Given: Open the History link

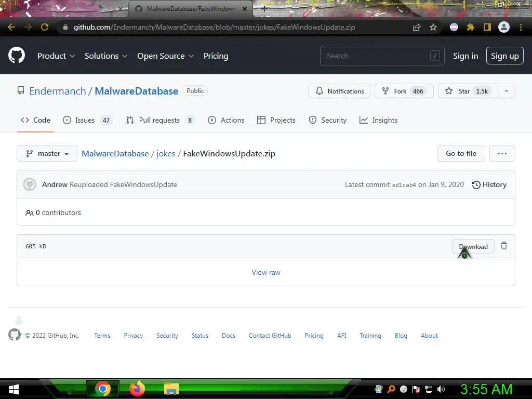Looking at the screenshot, I should (489, 184).
